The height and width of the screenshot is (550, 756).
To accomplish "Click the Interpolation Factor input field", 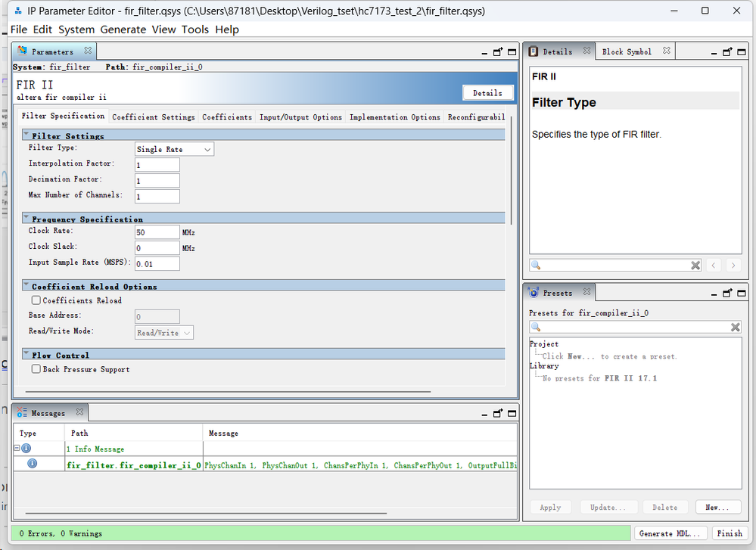I will tap(157, 165).
